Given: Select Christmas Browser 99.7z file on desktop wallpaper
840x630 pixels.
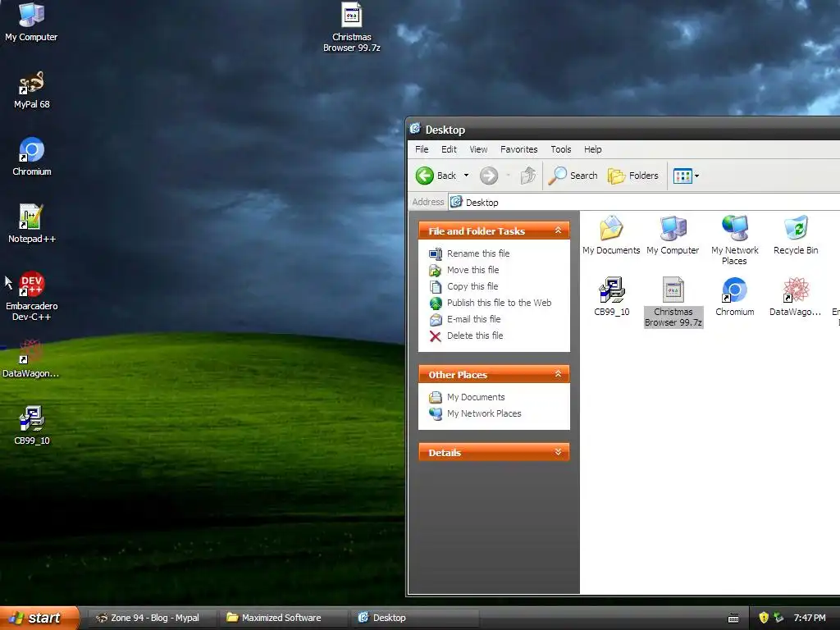Looking at the screenshot, I should tap(351, 27).
